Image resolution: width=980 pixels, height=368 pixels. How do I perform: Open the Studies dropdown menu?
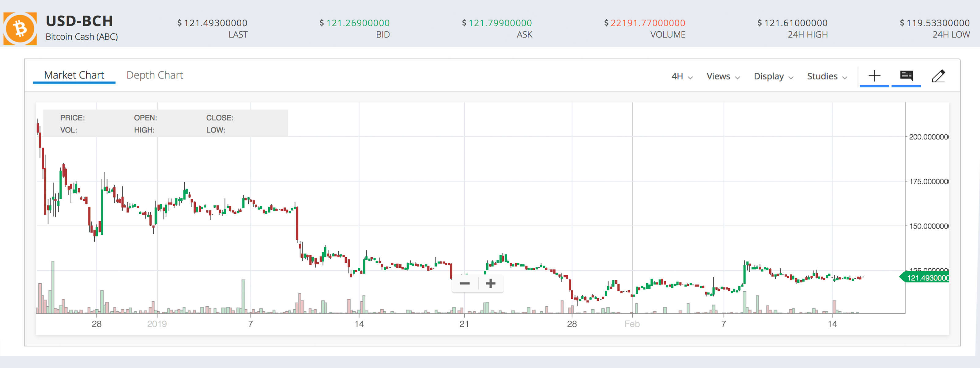point(826,76)
